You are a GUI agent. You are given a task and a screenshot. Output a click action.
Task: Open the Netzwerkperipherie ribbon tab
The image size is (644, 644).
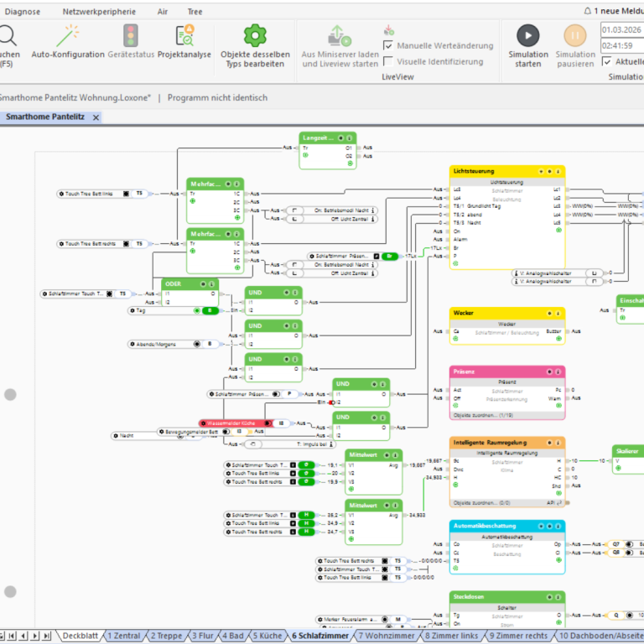point(101,12)
